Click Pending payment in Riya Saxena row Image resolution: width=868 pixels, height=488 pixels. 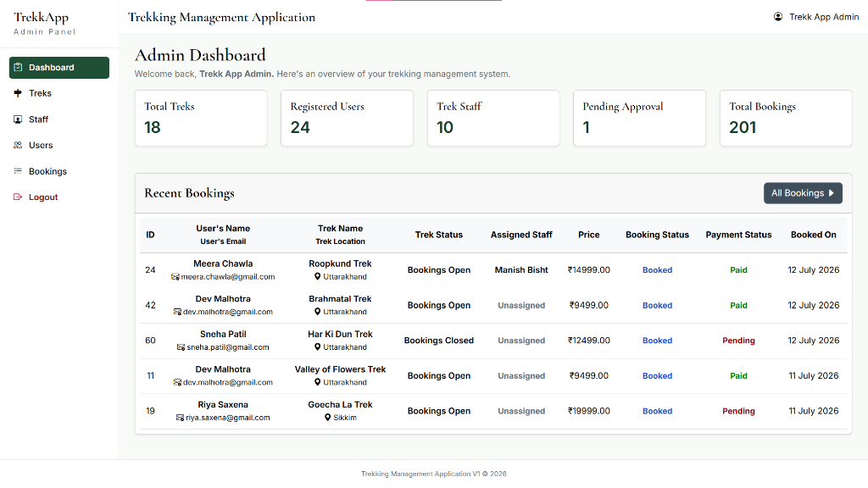738,411
